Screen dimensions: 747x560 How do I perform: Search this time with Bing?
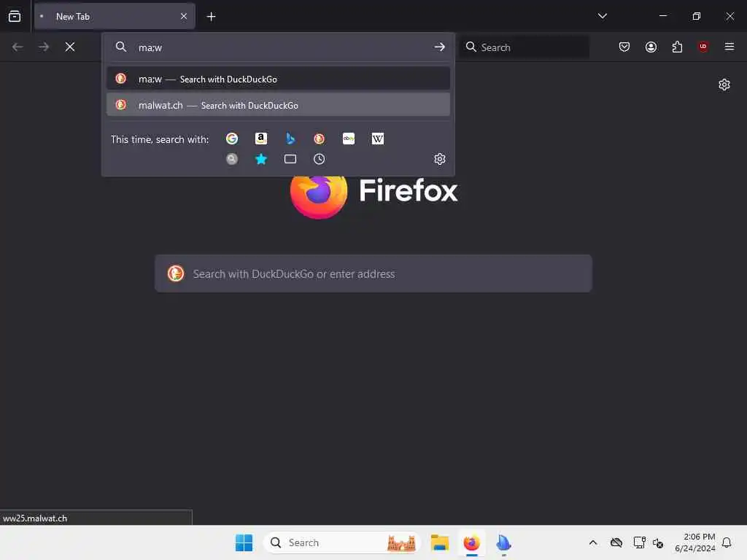click(290, 139)
